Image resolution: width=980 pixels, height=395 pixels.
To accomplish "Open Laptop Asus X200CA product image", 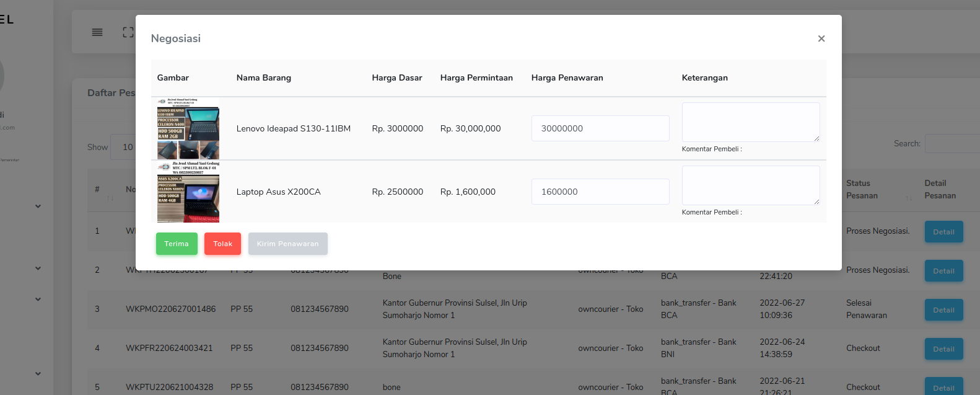I will coord(188,192).
